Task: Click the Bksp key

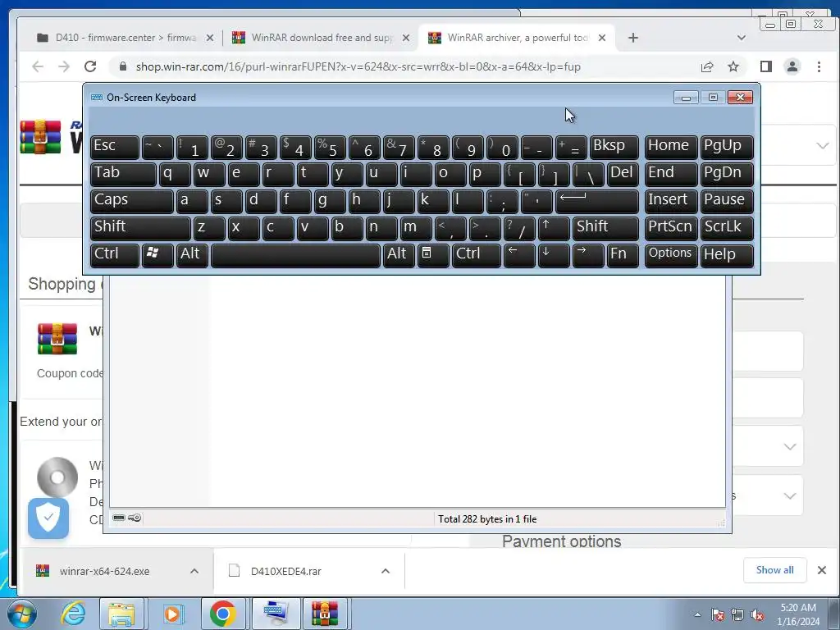Action: click(614, 148)
